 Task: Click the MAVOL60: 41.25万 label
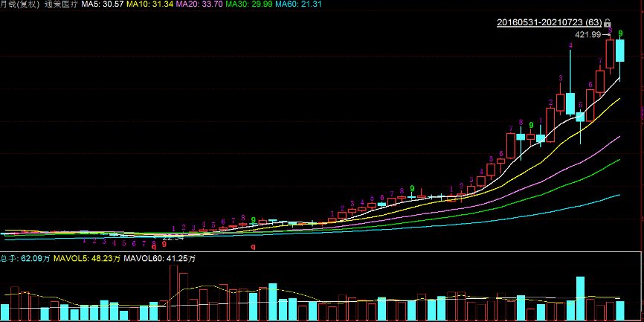coord(159,259)
